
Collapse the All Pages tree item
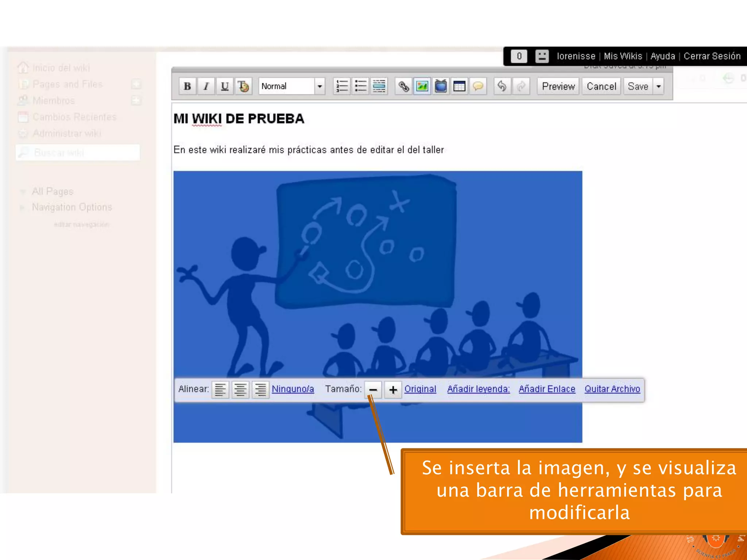pyautogui.click(x=23, y=192)
